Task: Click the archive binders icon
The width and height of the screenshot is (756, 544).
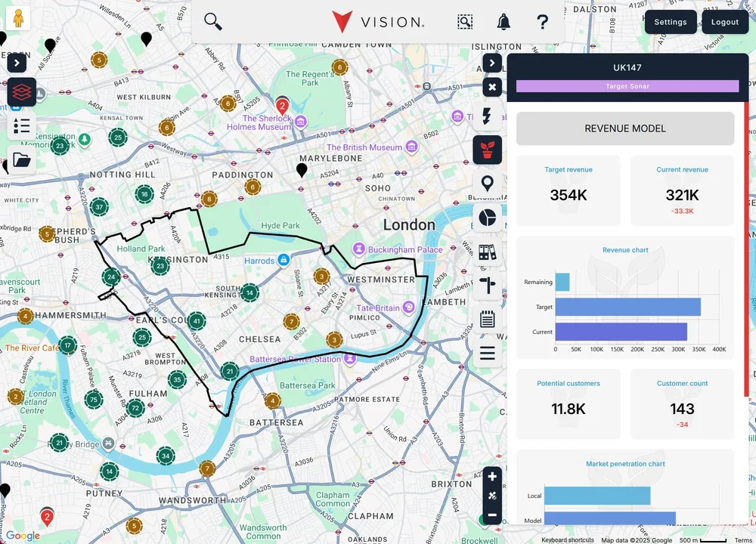Action: [x=488, y=251]
